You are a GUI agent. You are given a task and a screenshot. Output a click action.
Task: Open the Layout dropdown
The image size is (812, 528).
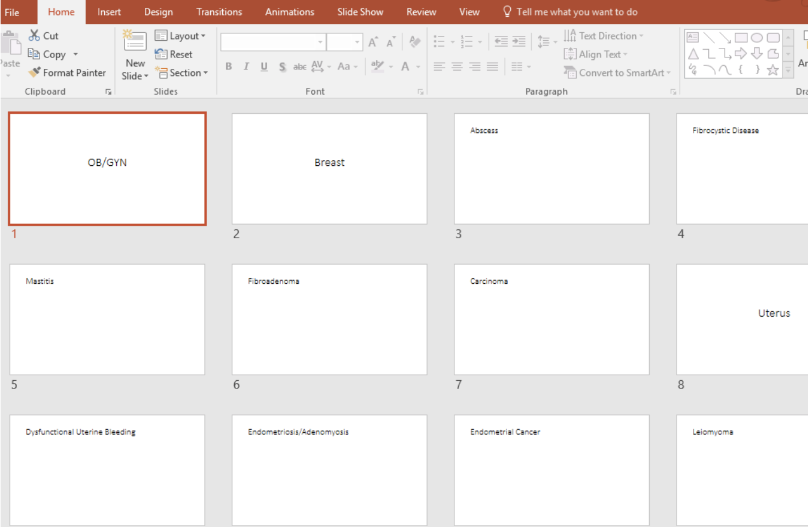pyautogui.click(x=180, y=36)
